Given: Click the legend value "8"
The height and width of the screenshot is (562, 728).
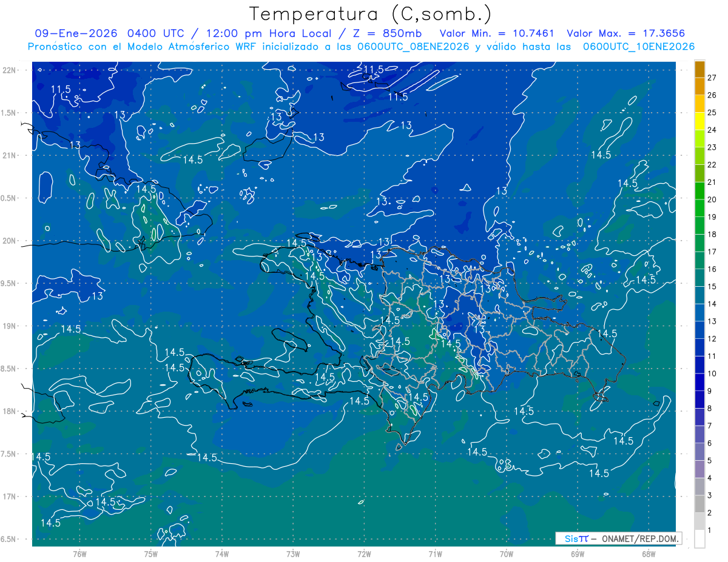Looking at the screenshot, I should click(x=710, y=409).
